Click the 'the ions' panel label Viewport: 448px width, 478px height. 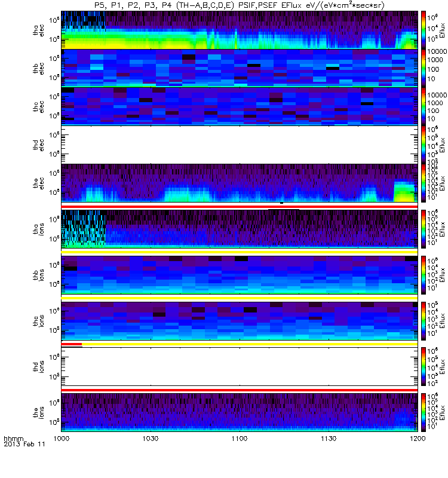click(38, 413)
